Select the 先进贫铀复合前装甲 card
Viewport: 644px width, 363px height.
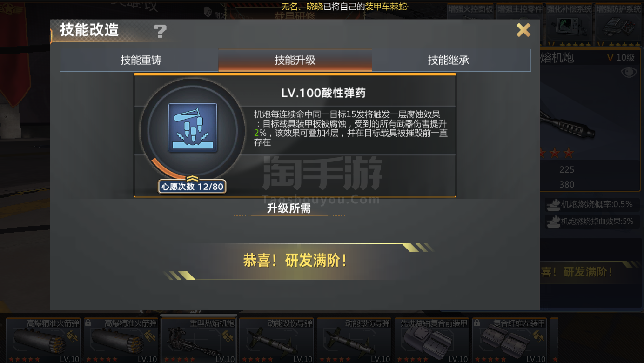(432, 340)
